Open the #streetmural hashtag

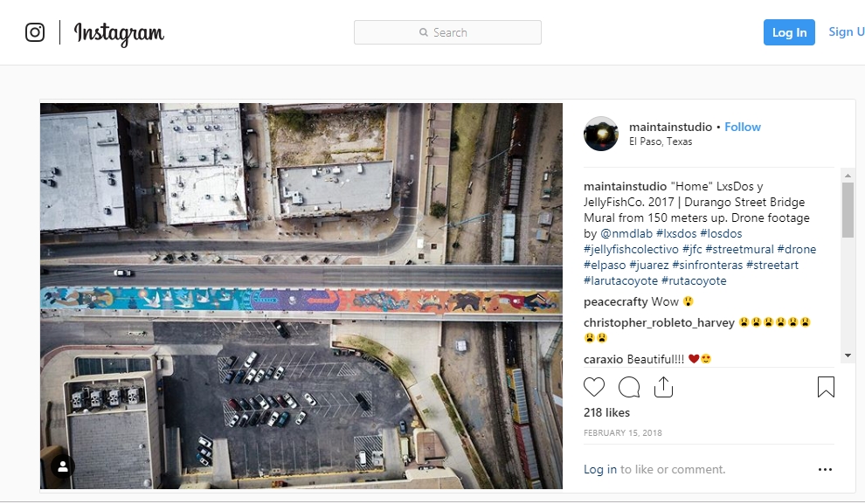(x=739, y=249)
